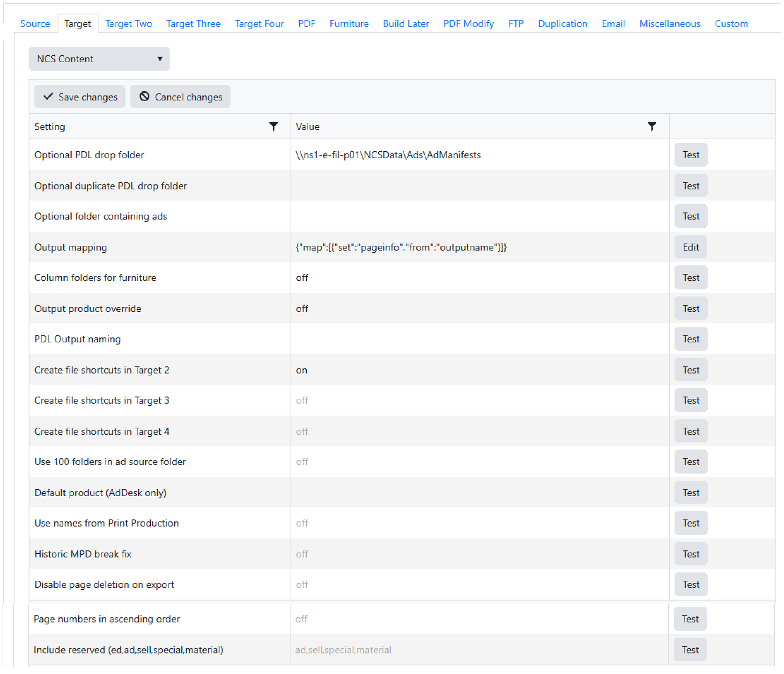
Task: Toggle Create file shortcuts in Target 2 value
Action: [302, 370]
